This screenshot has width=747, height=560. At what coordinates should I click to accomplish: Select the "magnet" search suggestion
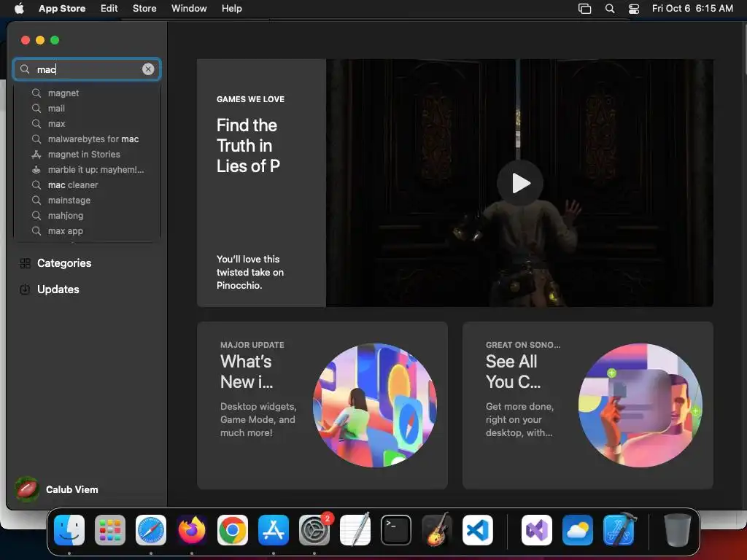pyautogui.click(x=86, y=93)
